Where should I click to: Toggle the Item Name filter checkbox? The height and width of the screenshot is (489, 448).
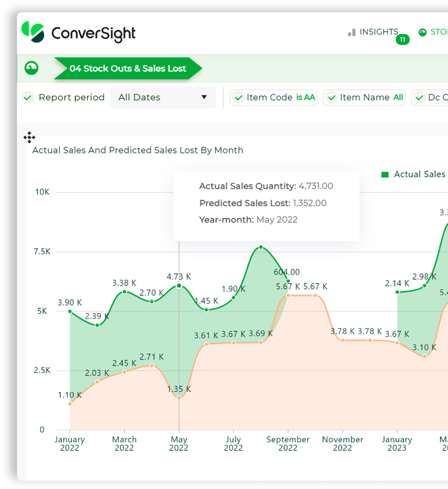tap(332, 98)
